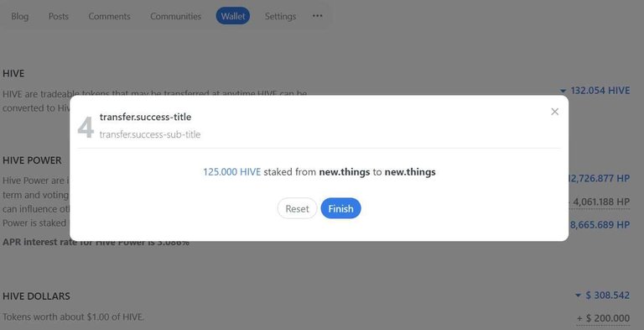
Task: Click the + $ 200.000 savings amount
Action: tap(603, 318)
